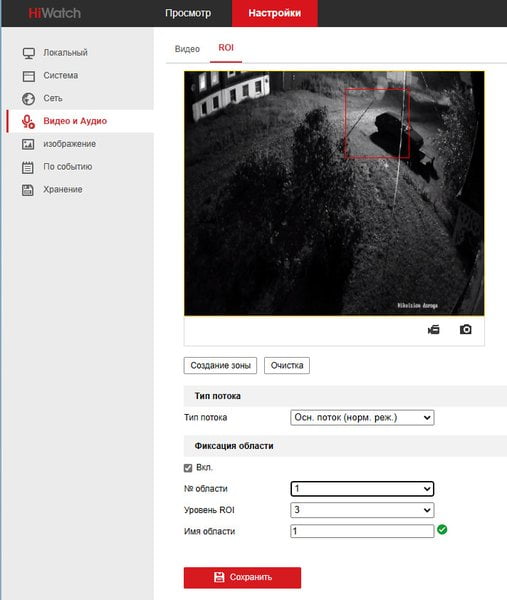507x600 pixels.
Task: Click the Хранение floppy disk icon
Action: tap(28, 190)
